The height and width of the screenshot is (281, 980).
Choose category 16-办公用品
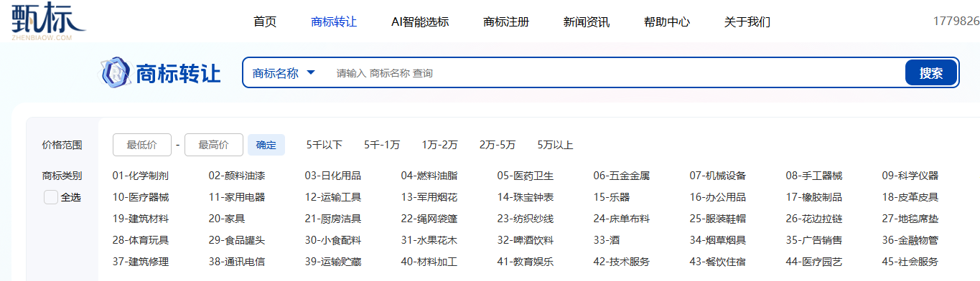(x=718, y=197)
